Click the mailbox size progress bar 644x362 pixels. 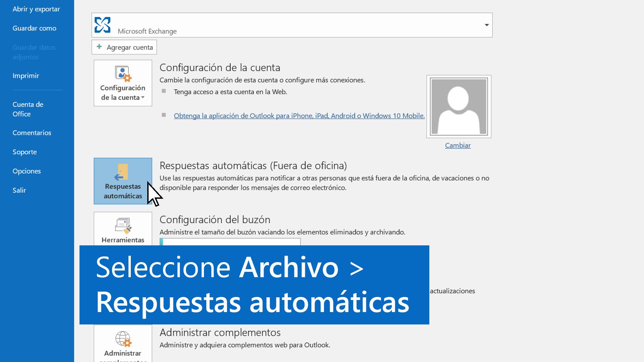[230, 242]
